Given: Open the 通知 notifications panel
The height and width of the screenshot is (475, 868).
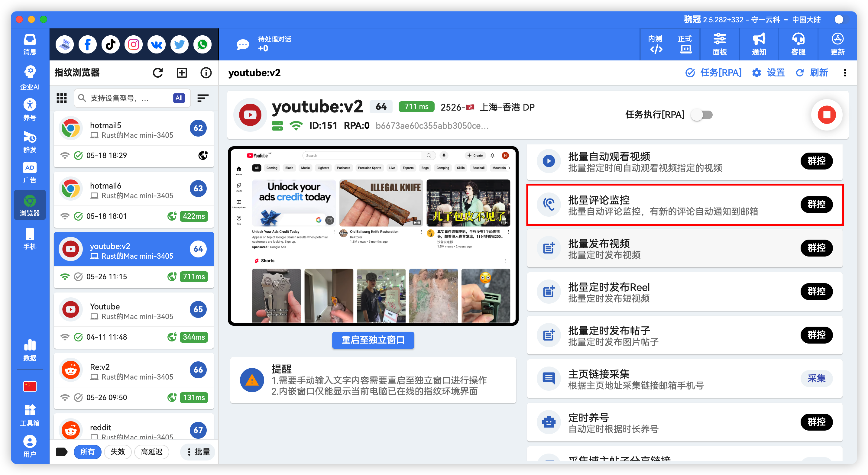Looking at the screenshot, I should [759, 44].
